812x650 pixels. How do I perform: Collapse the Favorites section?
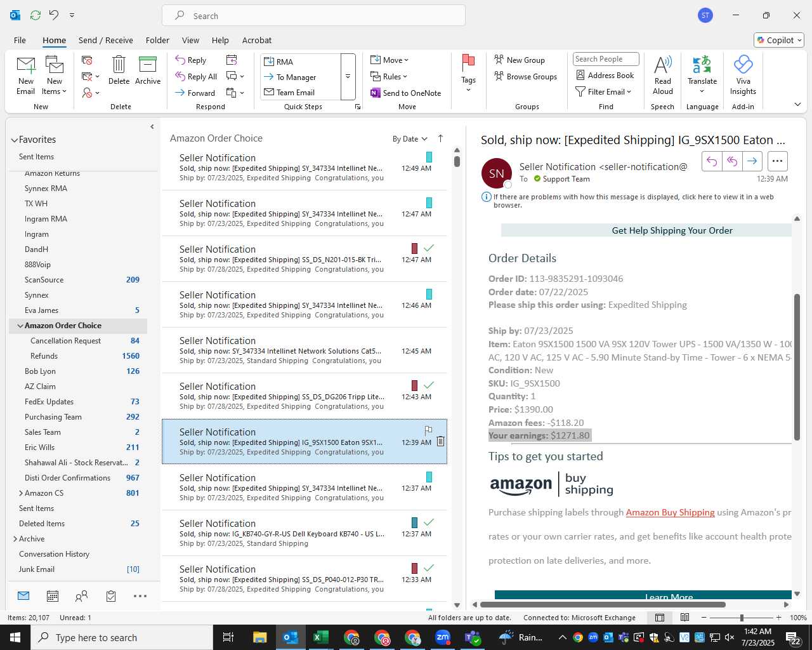pyautogui.click(x=14, y=140)
